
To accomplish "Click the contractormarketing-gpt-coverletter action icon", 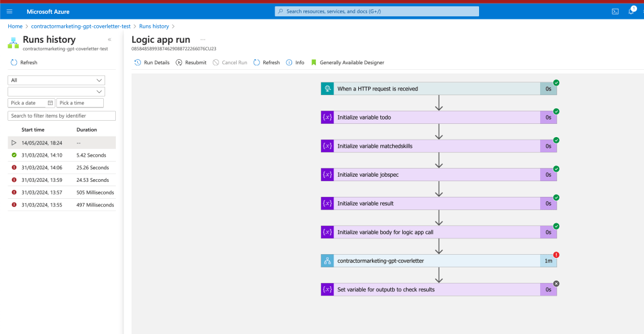I will click(x=327, y=261).
